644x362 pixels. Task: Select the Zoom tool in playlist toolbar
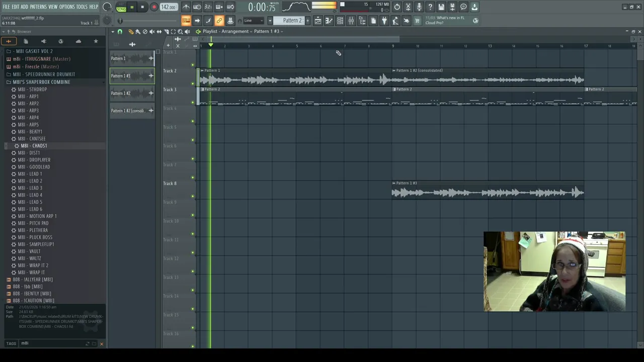click(180, 31)
